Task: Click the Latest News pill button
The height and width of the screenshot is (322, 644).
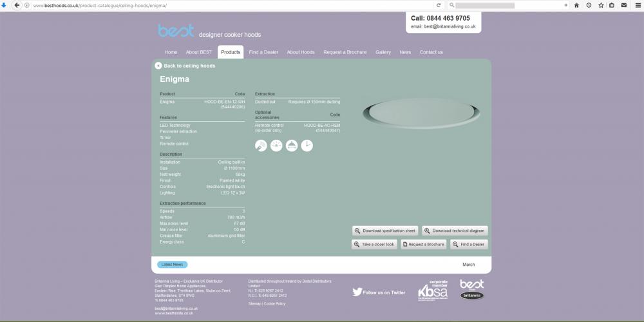Action: point(172,265)
